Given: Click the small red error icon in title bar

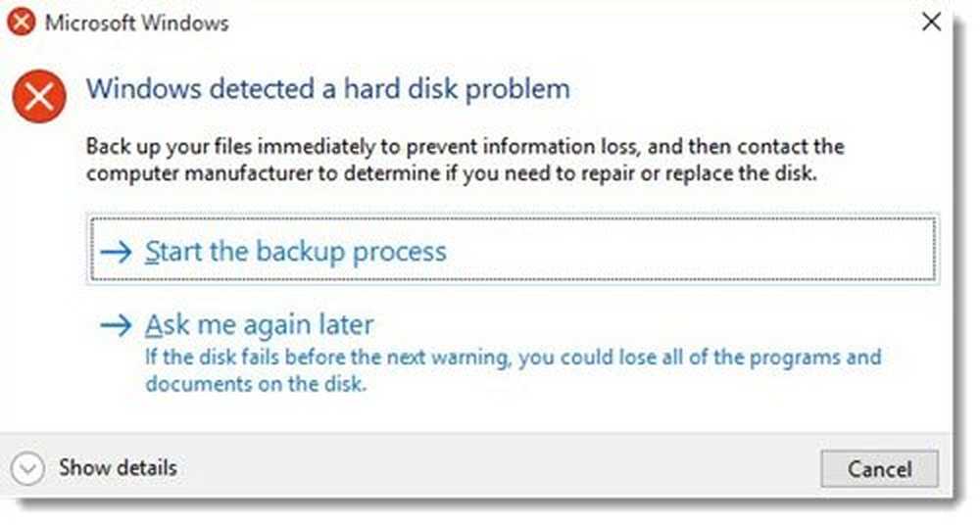Looking at the screenshot, I should (22, 23).
